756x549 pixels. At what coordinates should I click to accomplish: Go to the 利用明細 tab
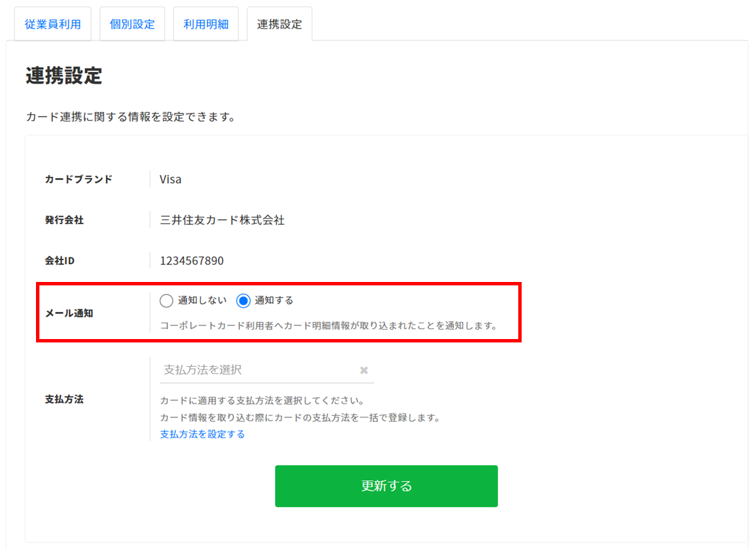(206, 24)
